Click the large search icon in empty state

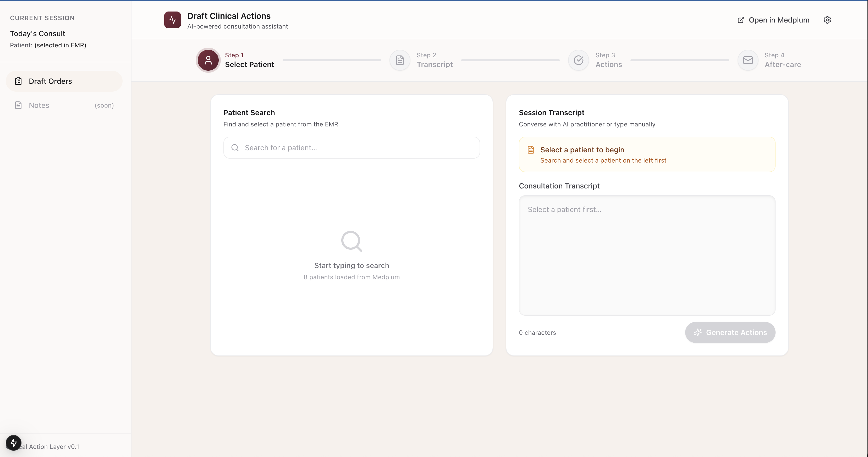[x=351, y=241]
